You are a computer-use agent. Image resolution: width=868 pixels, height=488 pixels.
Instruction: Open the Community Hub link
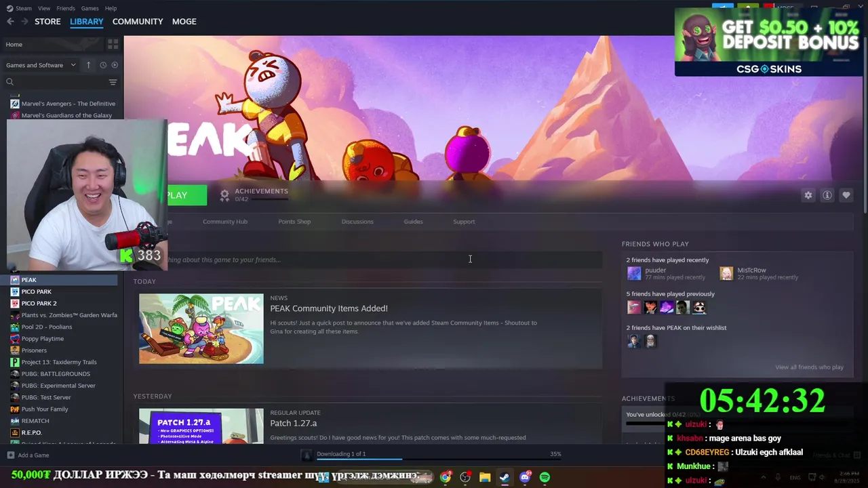[225, 222]
